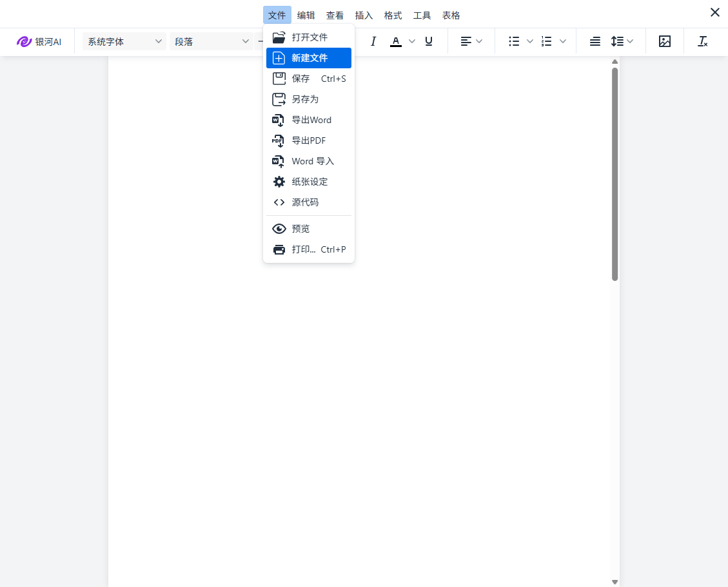Screen dimensions: 728x587
Task: Click the scrollbar down arrow
Action: (615, 582)
